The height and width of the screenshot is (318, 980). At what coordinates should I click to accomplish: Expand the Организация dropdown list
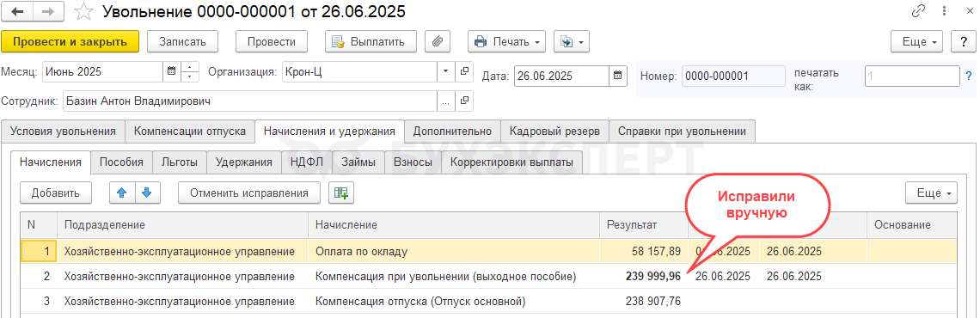(445, 72)
